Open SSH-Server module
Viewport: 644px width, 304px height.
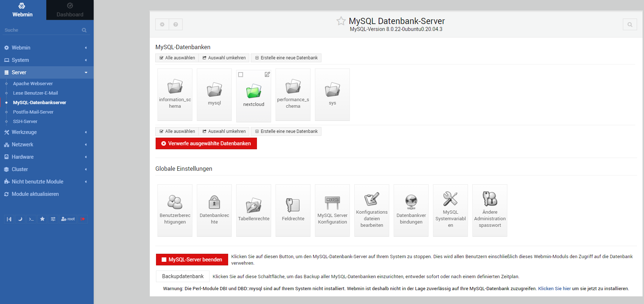click(25, 122)
